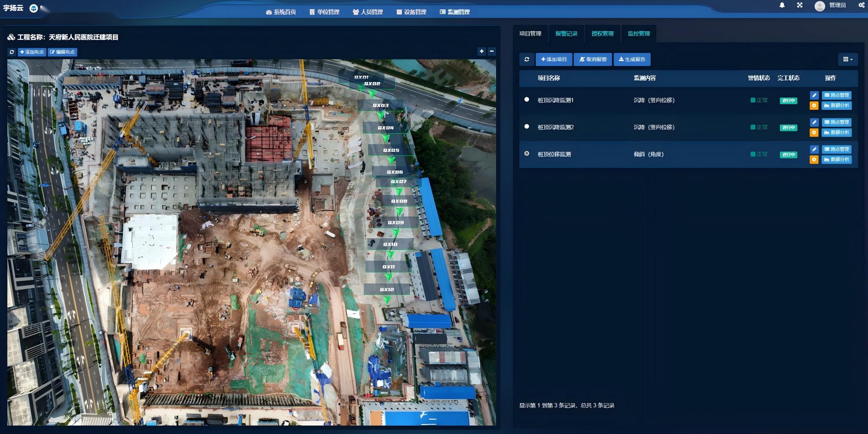
Task: Open the 监测管理 navigation menu
Action: point(455,12)
